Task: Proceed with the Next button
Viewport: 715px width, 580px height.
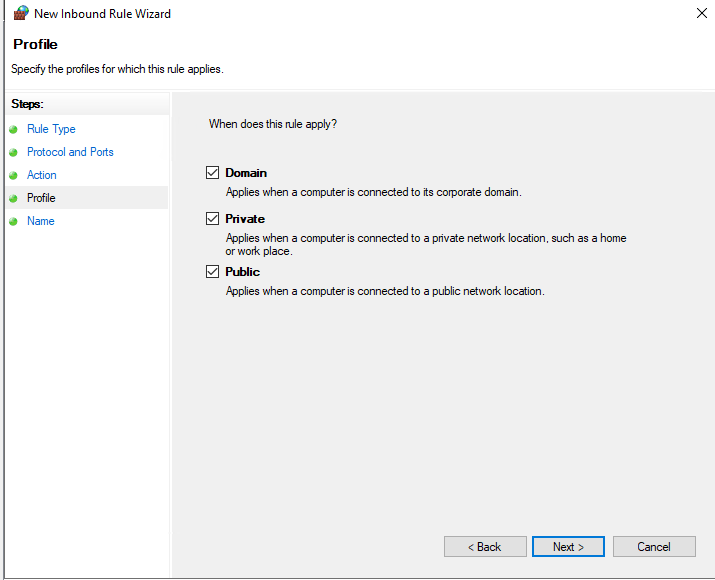Action: (568, 547)
